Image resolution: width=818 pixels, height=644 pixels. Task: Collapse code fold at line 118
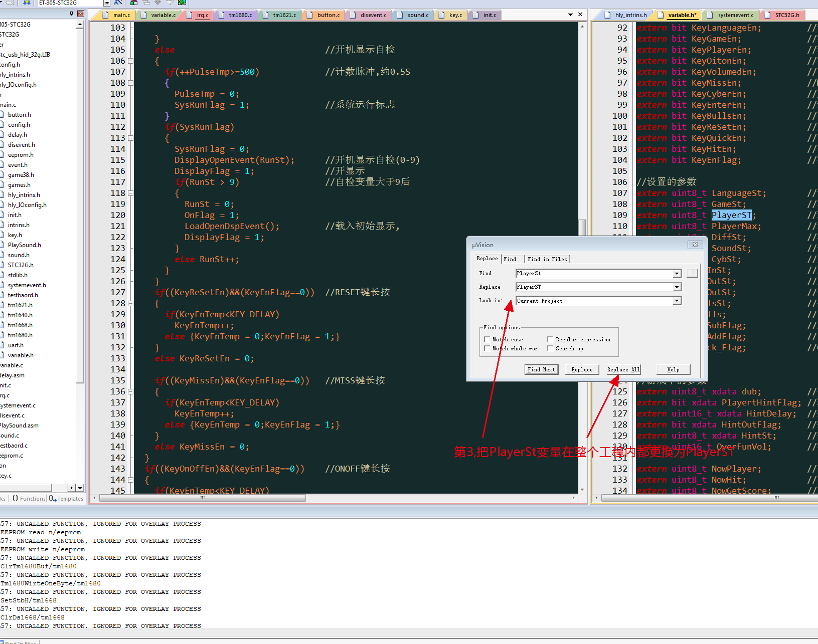130,193
